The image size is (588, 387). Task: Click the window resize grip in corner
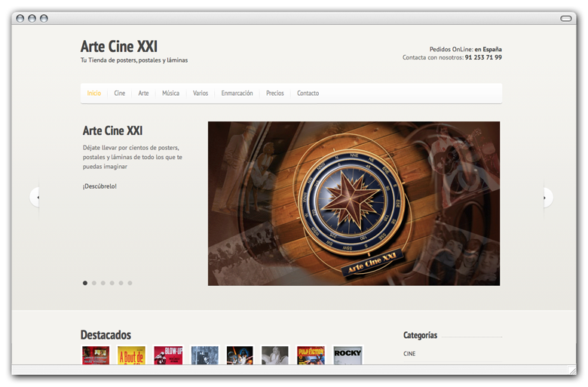click(572, 370)
